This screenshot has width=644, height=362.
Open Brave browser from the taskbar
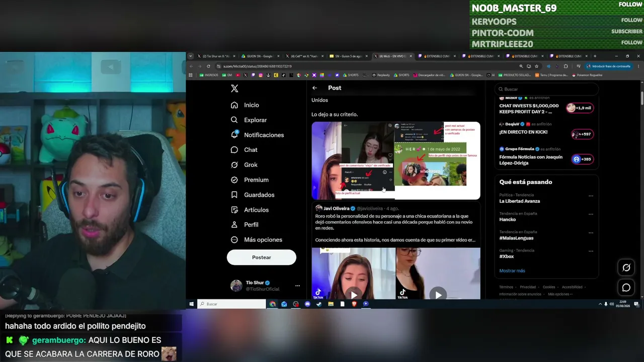coord(354,304)
